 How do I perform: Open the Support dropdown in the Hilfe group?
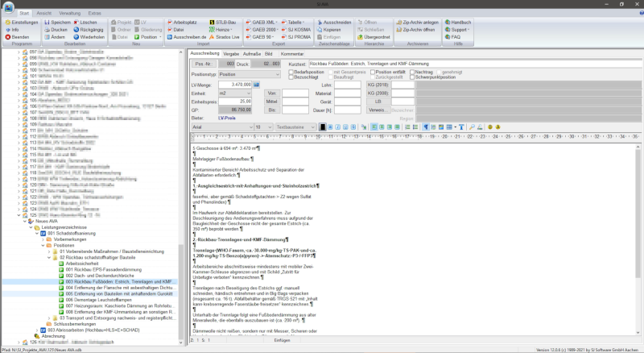click(457, 30)
